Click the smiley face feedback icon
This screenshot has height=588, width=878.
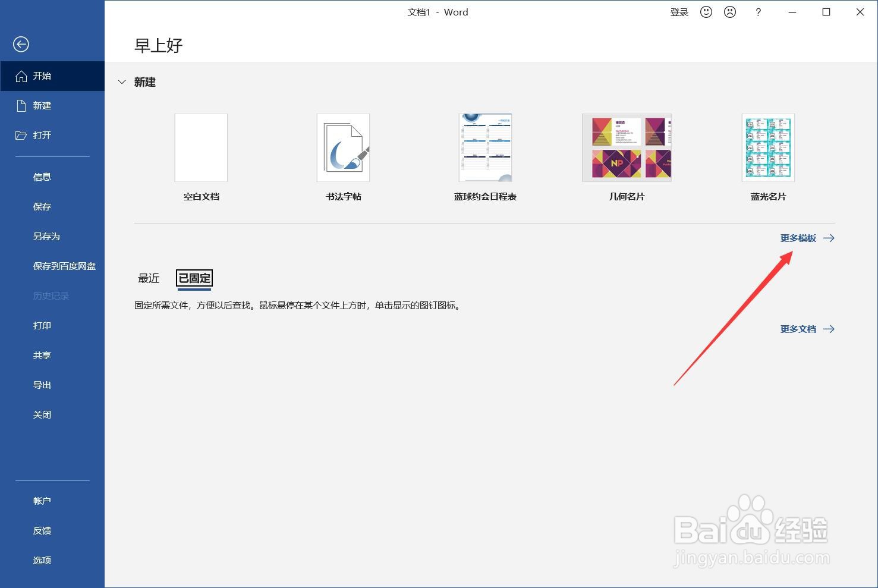(706, 12)
